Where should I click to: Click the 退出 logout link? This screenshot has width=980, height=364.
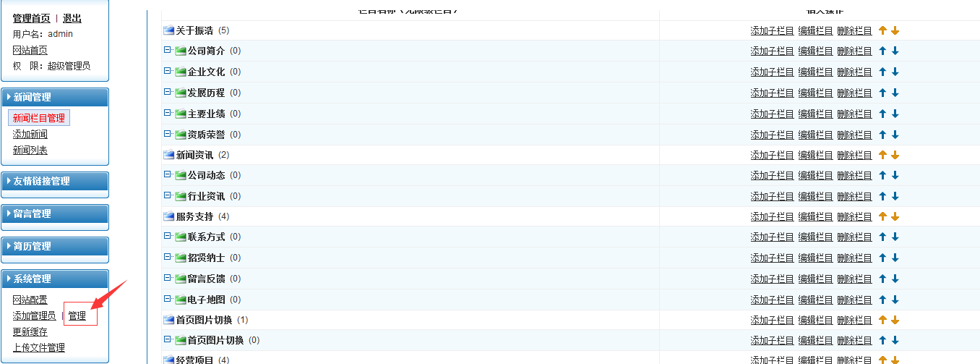[x=72, y=18]
